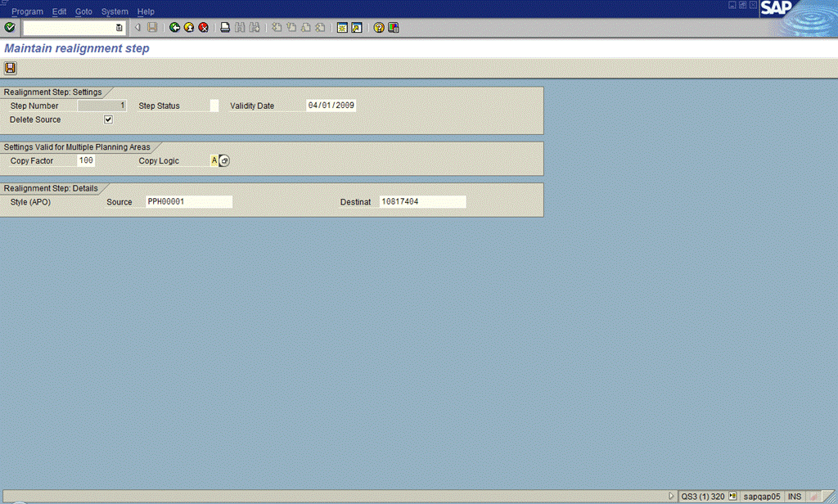Click the Step Number field
Image resolution: width=838 pixels, height=504 pixels.
[x=101, y=106]
